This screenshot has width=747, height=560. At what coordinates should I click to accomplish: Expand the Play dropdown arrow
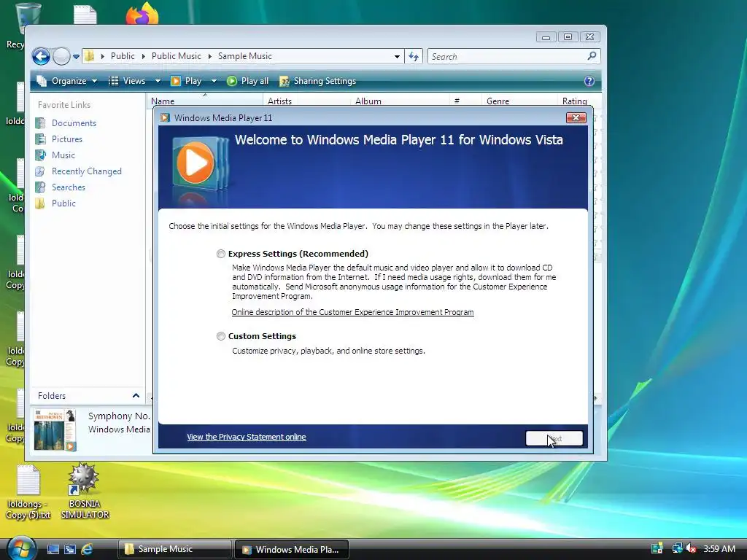[214, 81]
